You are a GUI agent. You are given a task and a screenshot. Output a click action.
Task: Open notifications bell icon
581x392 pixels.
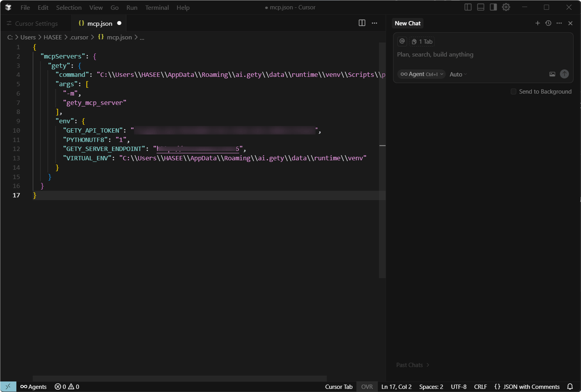[x=570, y=387]
